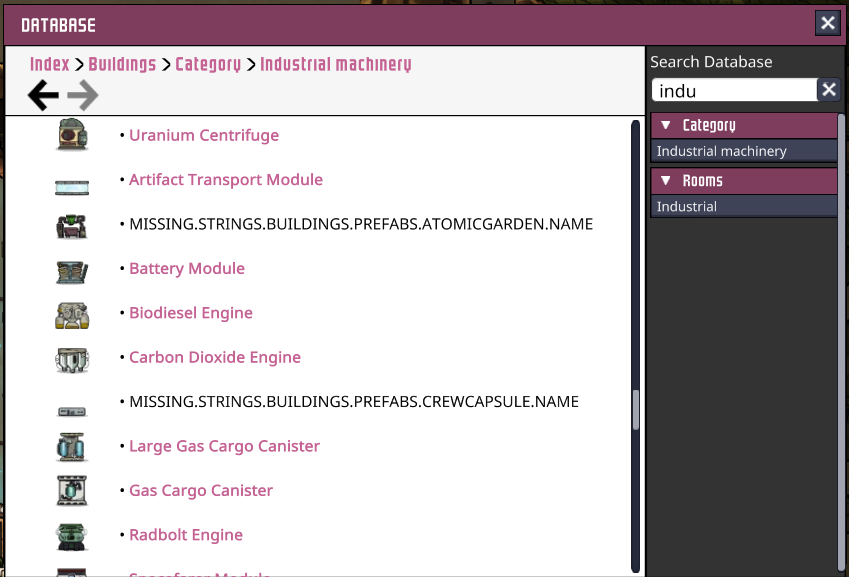The height and width of the screenshot is (577, 849).
Task: Open Index in the breadcrumb
Action: 49,64
